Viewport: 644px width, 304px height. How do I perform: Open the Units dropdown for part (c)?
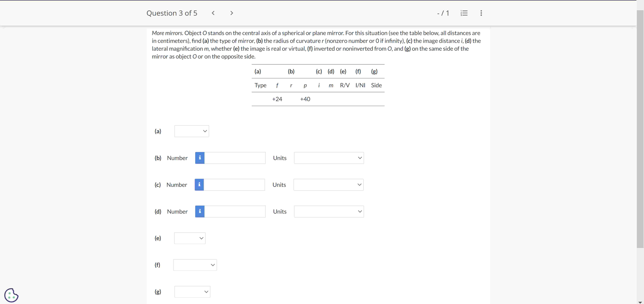click(x=328, y=185)
